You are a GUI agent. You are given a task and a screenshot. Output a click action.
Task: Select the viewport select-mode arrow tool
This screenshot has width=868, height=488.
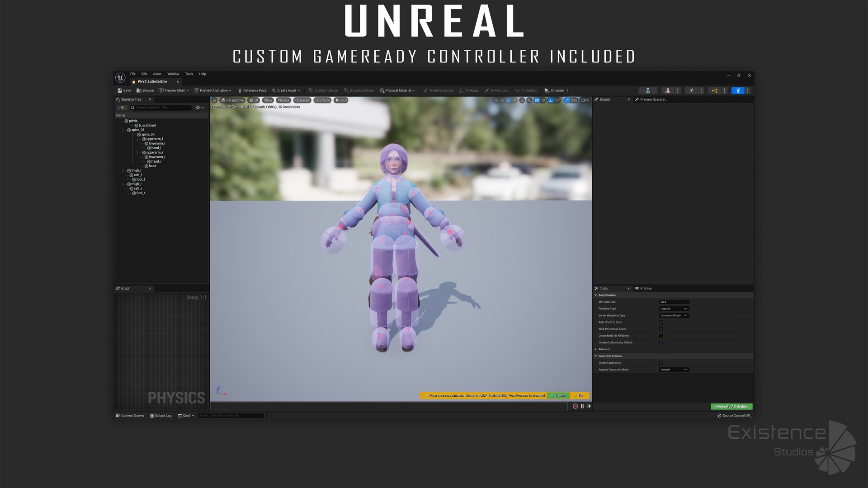click(496, 100)
